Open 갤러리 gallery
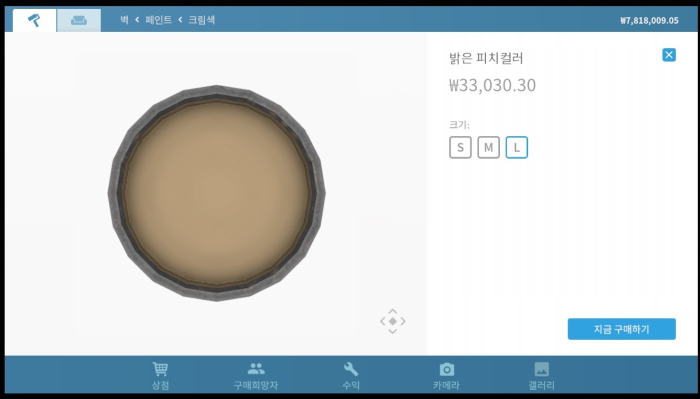Viewport: 700px width, 399px height. pyautogui.click(x=542, y=376)
